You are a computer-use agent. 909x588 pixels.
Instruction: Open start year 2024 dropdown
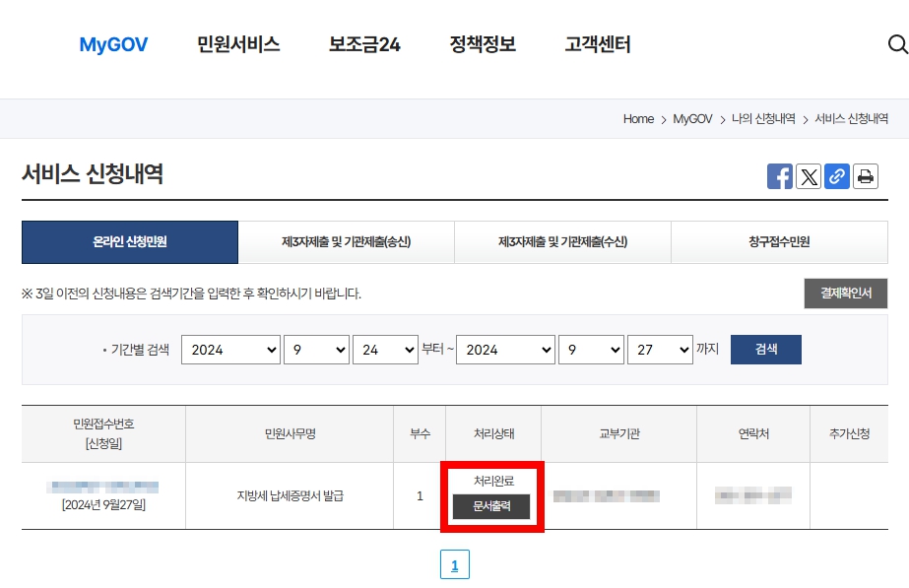pos(230,350)
